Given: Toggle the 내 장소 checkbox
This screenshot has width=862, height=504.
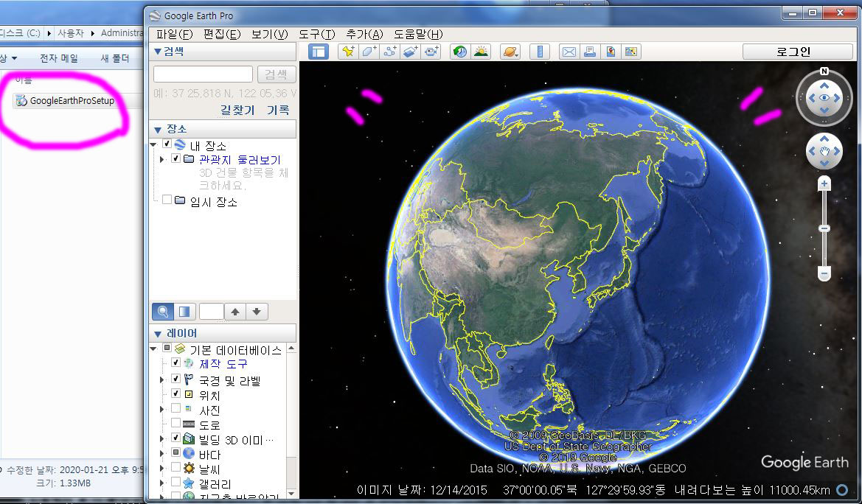Looking at the screenshot, I should coord(167,144).
